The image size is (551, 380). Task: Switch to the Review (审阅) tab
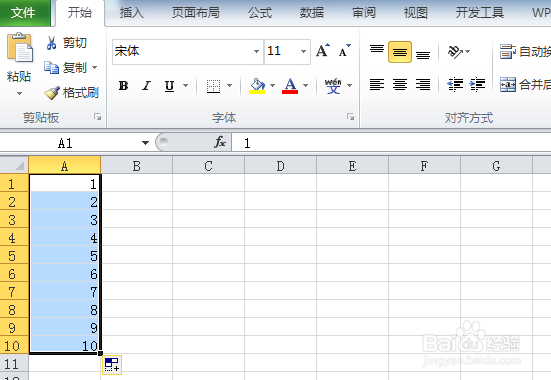364,13
